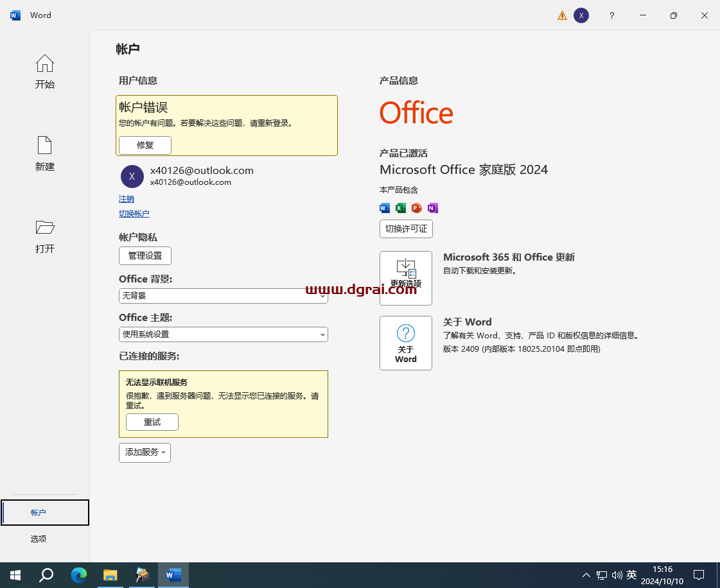This screenshot has width=720, height=588.
Task: Select the PowerPoint icon under 本产品包含
Action: pyautogui.click(x=416, y=208)
